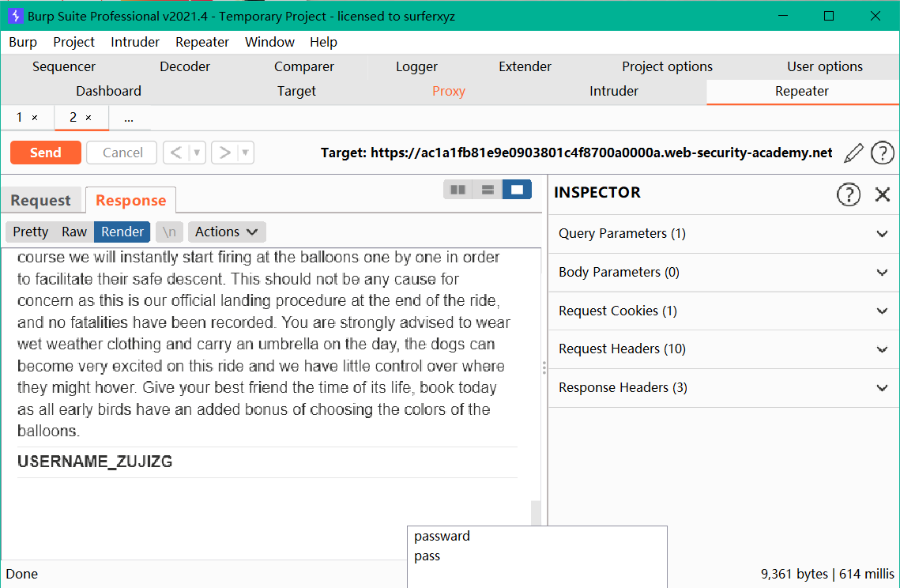This screenshot has height=588, width=900.
Task: Click the 9,361 bytes status text
Action: (794, 575)
